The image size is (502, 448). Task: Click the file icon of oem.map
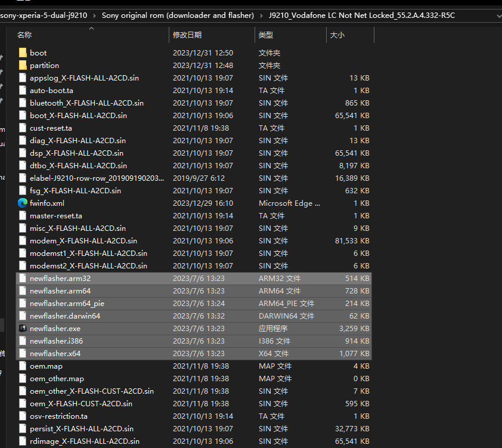(x=23, y=366)
